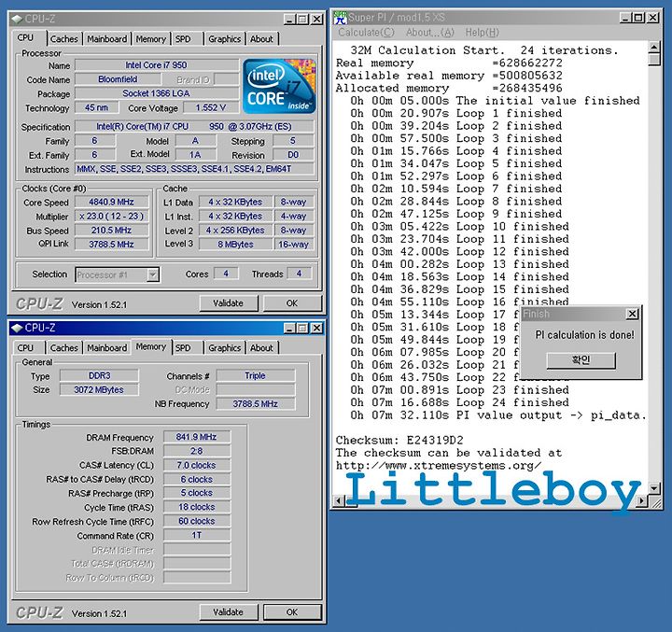Minimize the top CPU-Z window

[x=289, y=19]
